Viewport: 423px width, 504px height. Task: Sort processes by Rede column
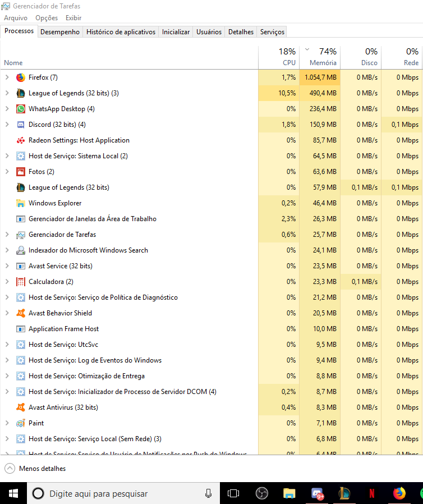(x=402, y=58)
